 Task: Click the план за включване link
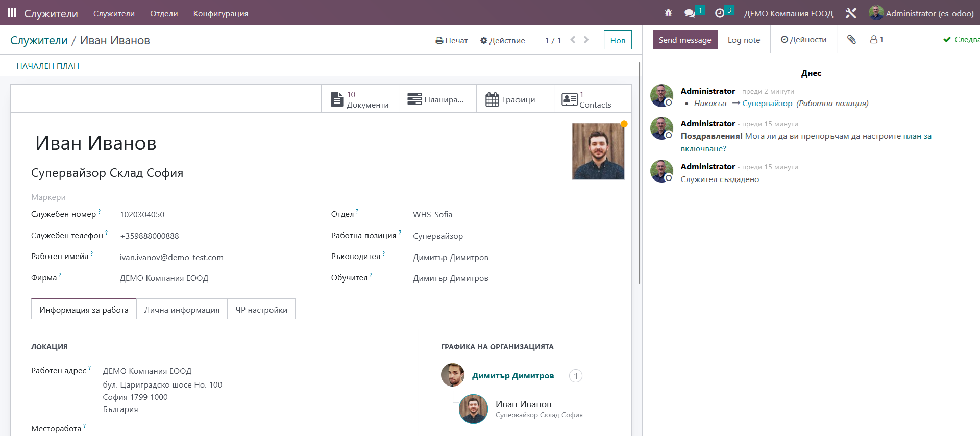coord(806,142)
